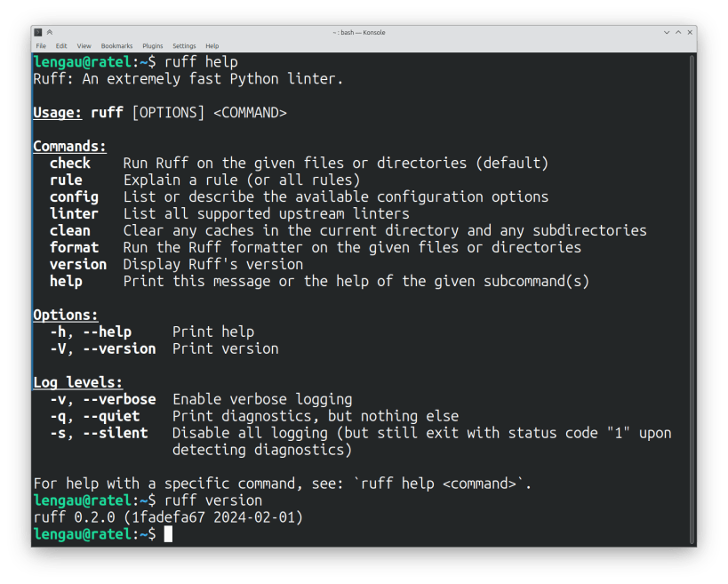
Task: Click the '-q, --quiet' option
Action: coord(95,416)
